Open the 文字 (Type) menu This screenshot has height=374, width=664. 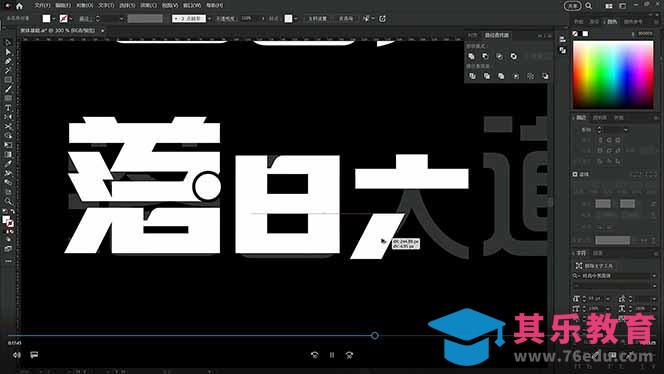pos(106,6)
